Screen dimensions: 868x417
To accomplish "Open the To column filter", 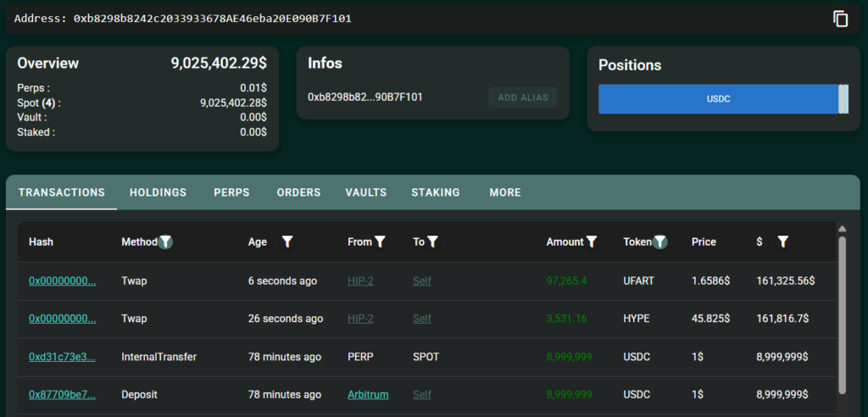I will point(432,242).
